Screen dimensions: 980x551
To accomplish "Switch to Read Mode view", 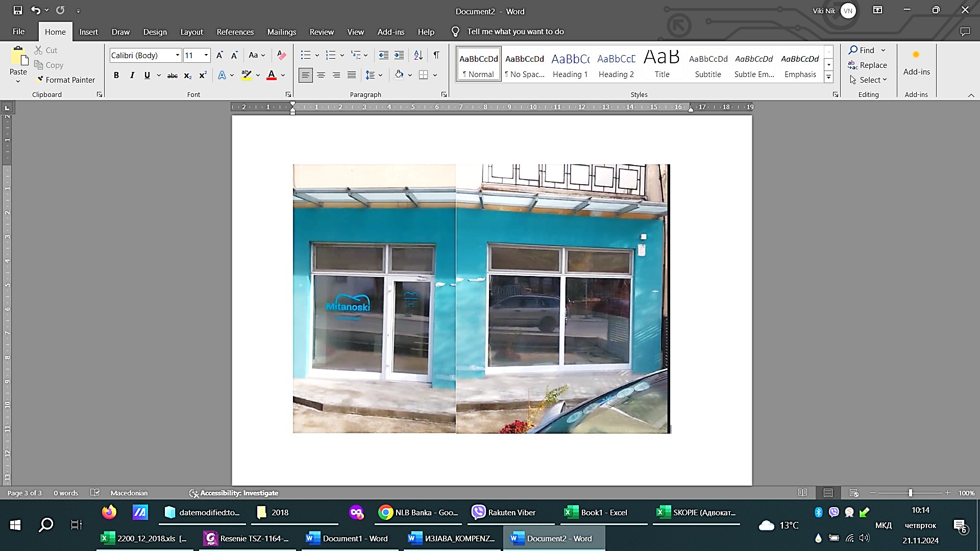I will 802,493.
